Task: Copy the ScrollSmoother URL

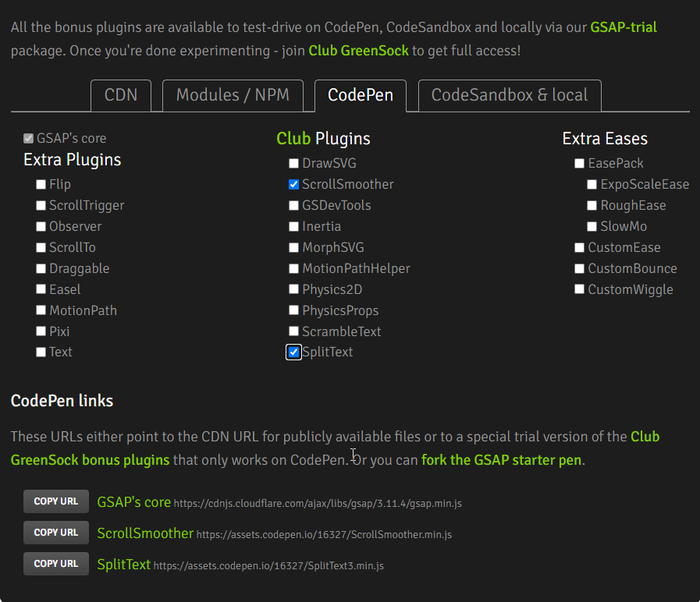Action: pyautogui.click(x=56, y=533)
